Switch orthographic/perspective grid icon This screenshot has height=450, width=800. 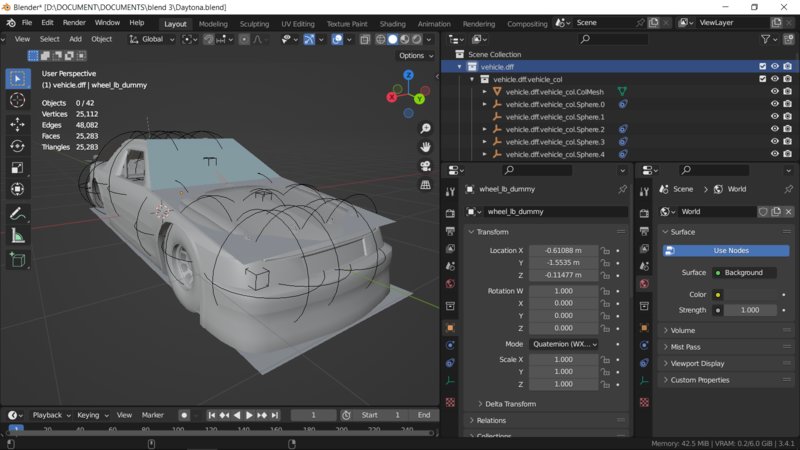point(425,185)
